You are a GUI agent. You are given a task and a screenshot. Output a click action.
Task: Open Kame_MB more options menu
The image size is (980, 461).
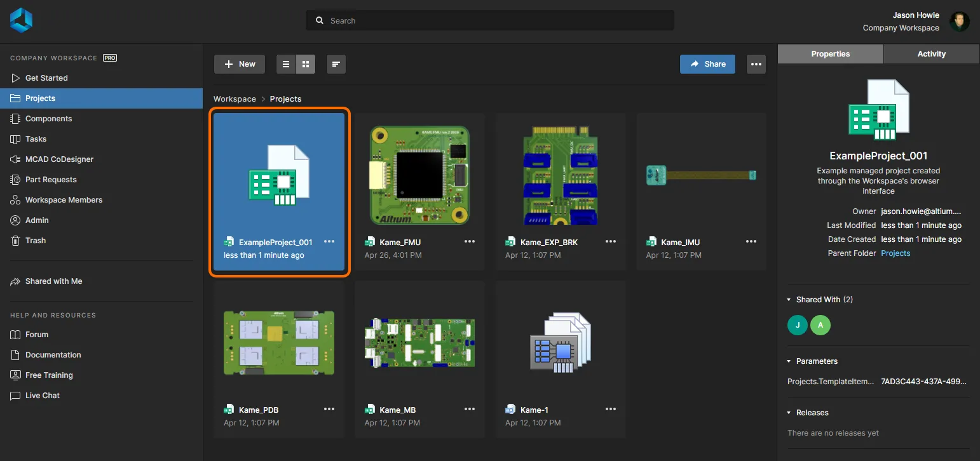[x=470, y=409]
